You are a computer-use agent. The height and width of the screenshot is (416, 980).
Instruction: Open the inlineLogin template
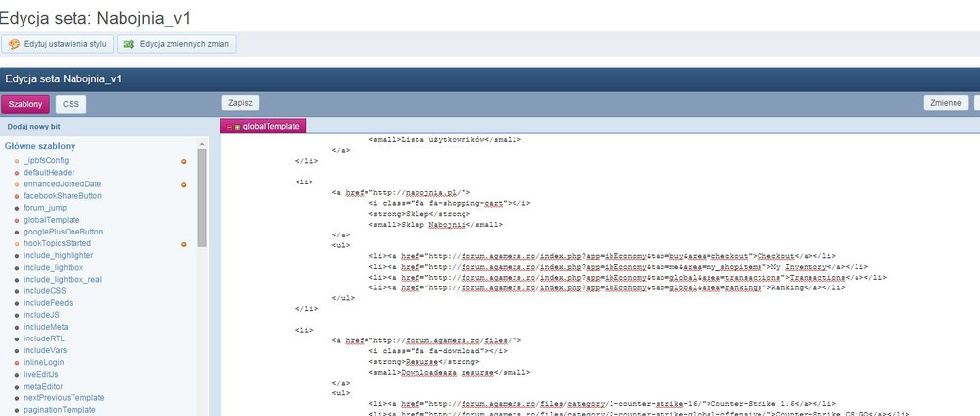click(43, 362)
